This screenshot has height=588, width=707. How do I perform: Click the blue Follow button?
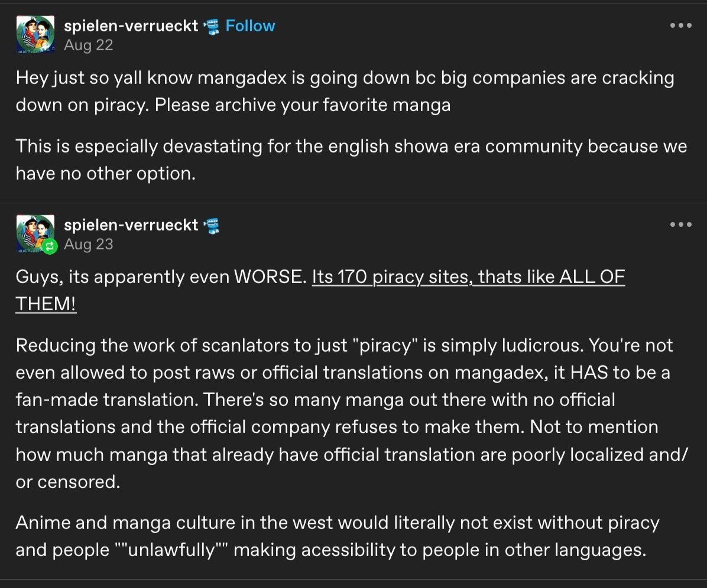pyautogui.click(x=250, y=26)
